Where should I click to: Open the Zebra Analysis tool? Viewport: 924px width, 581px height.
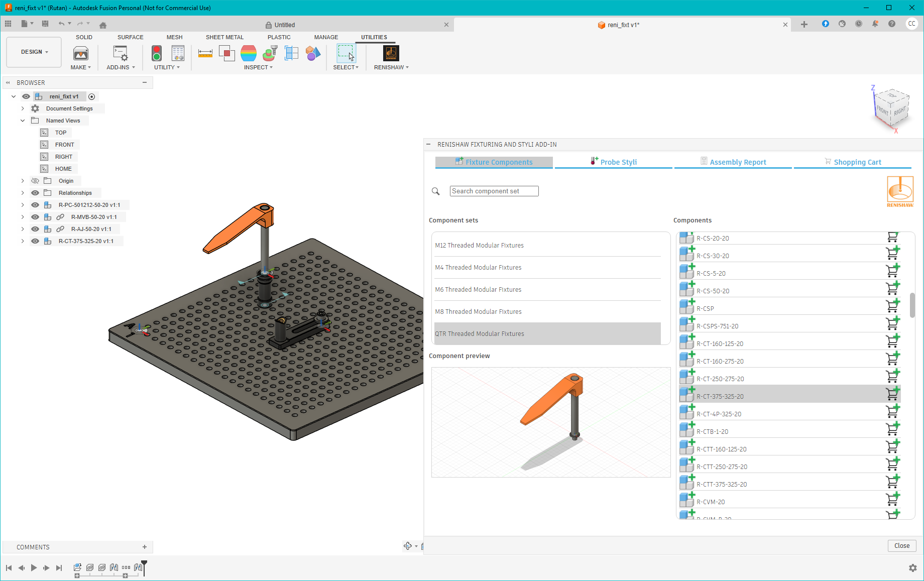point(248,53)
